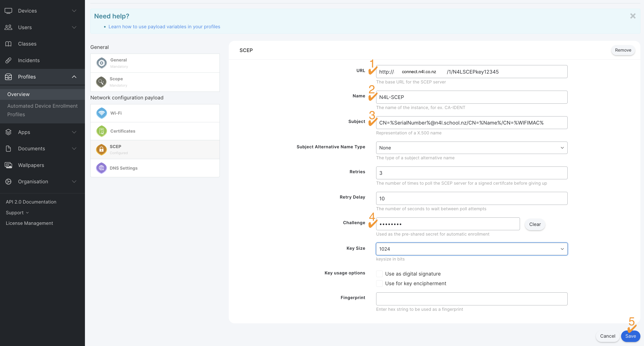Open the General mandatory payload
Viewport: 644px width, 346px height.
(x=155, y=63)
